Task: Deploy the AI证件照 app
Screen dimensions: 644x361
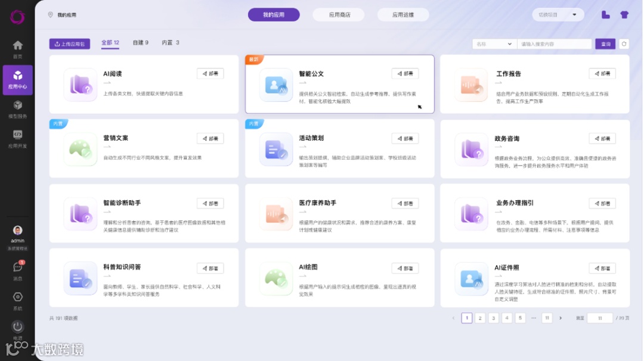Action: click(602, 268)
